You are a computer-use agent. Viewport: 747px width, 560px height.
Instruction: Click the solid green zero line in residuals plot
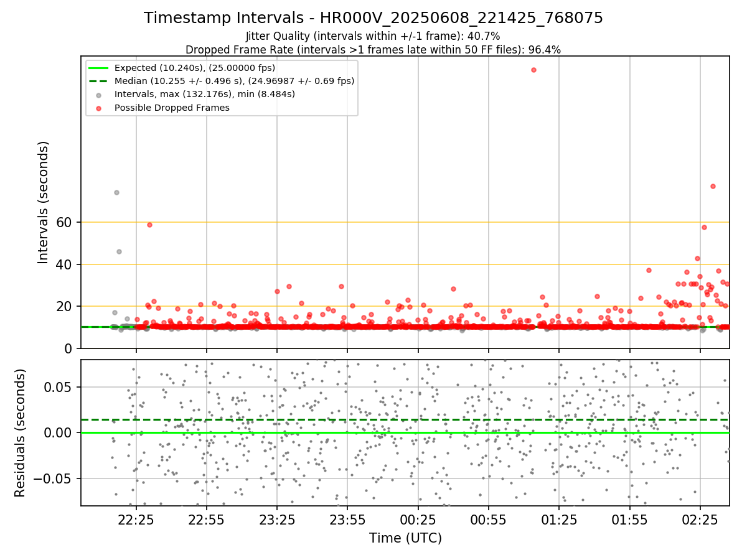click(405, 432)
